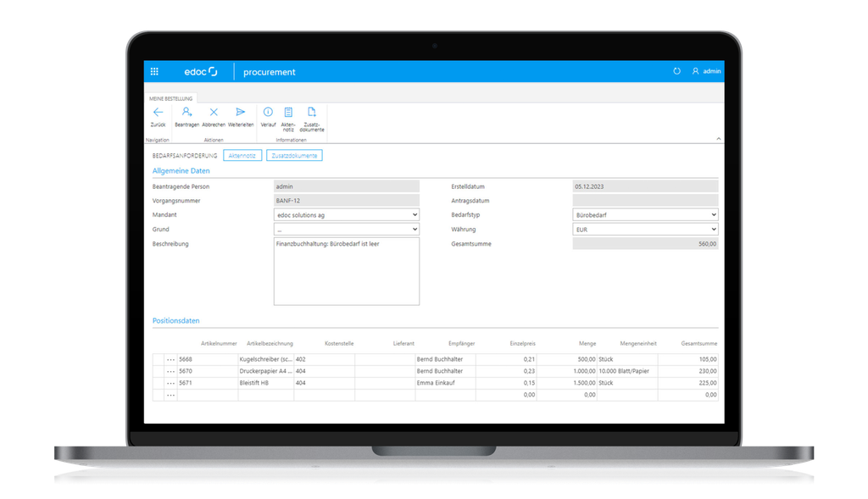Click the Lieferant column header
This screenshot has height=499, width=868.
403,344
